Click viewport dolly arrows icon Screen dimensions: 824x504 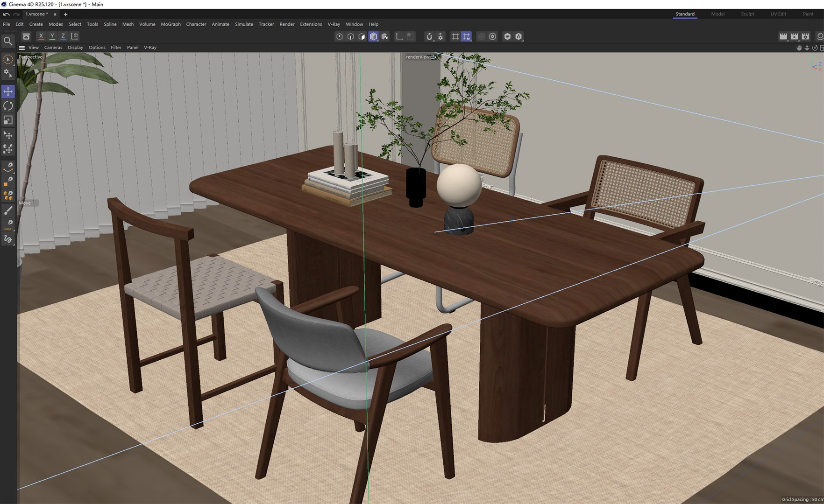pos(807,48)
